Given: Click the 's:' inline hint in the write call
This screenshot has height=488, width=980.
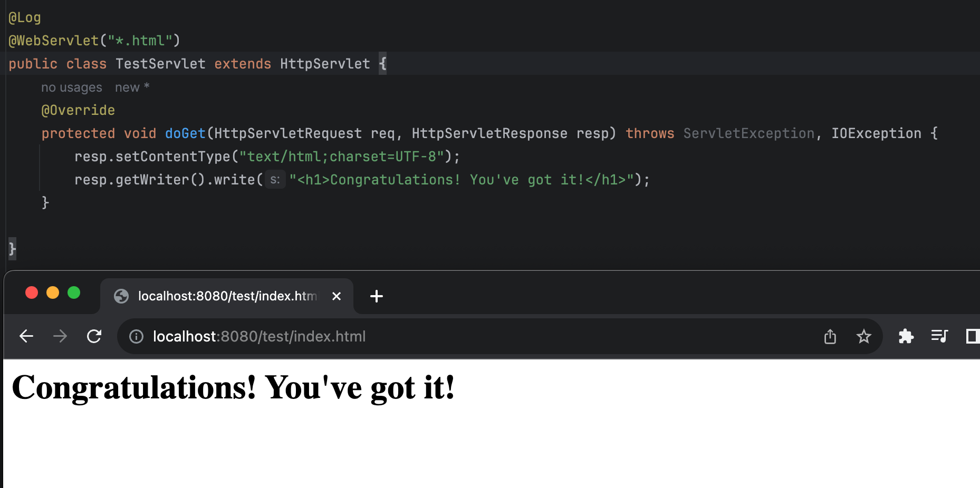Looking at the screenshot, I should pos(274,180).
